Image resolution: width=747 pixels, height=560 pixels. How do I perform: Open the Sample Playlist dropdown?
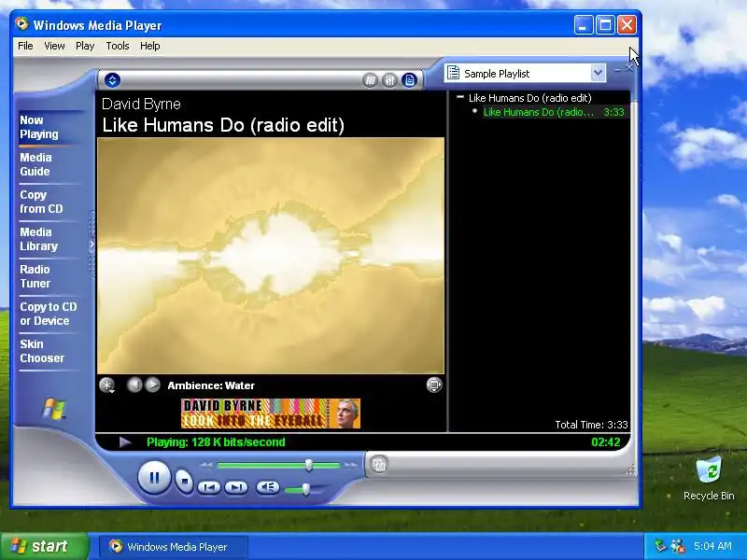coord(598,74)
